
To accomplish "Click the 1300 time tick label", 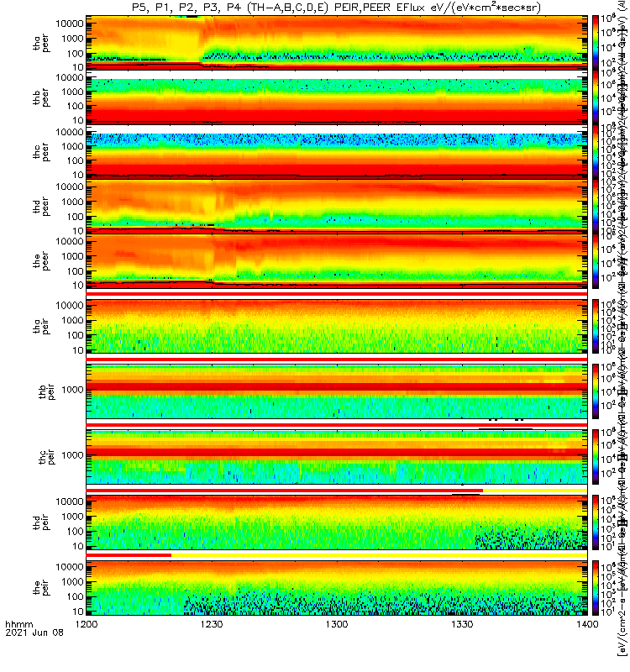I will click(x=337, y=624).
